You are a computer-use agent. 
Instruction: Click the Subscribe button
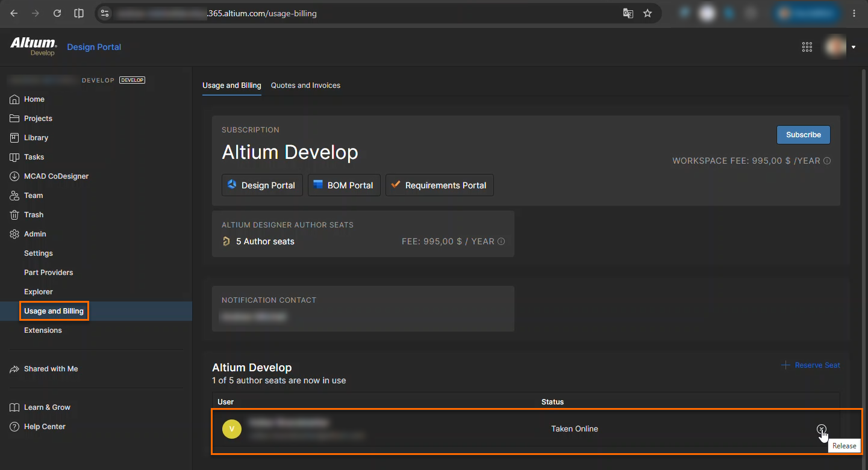(x=804, y=135)
